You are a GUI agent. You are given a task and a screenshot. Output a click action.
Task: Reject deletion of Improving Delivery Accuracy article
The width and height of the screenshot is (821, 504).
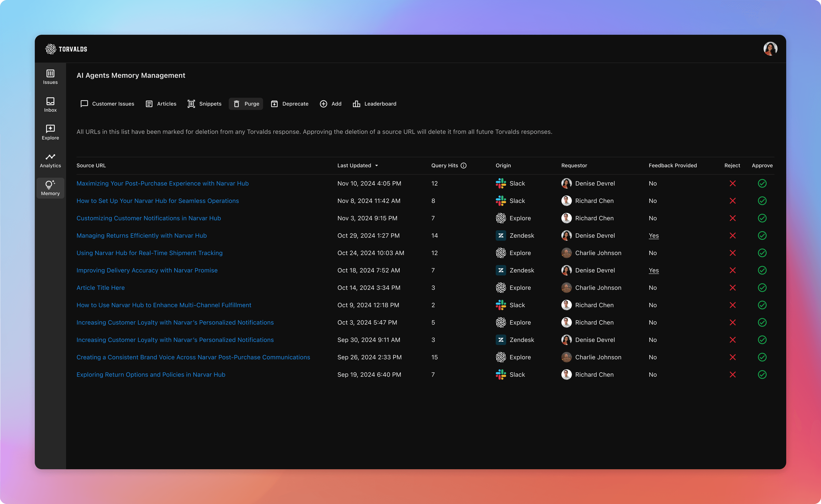733,270
